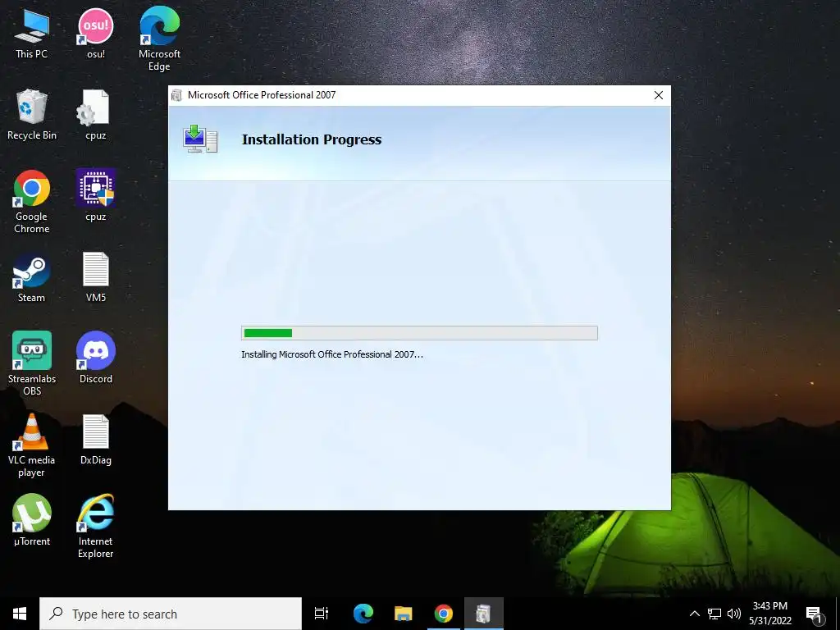This screenshot has width=840, height=630.
Task: Open the notification center icon
Action: click(x=815, y=614)
